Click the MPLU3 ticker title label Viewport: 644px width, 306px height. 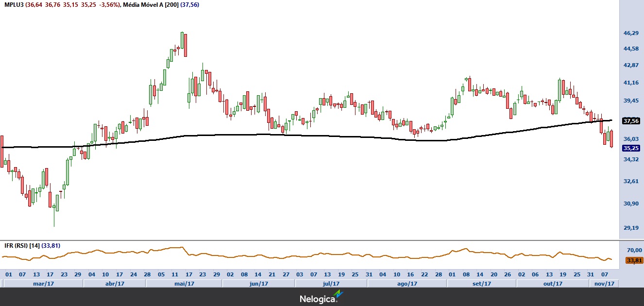pos(14,5)
